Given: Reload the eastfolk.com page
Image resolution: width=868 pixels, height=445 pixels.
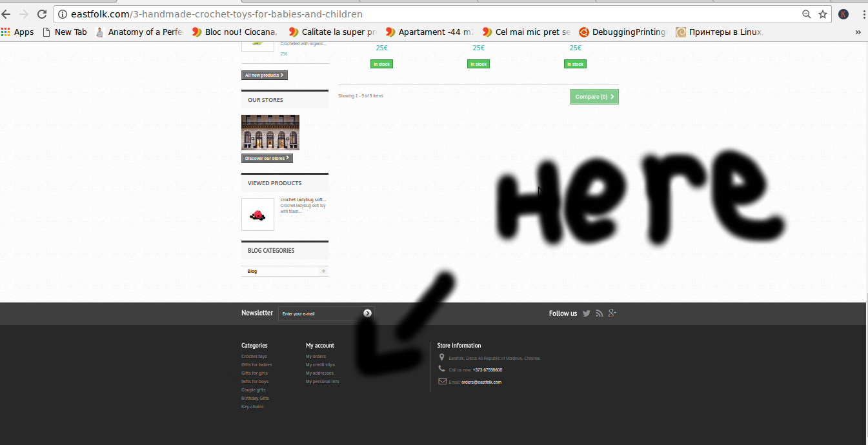Looking at the screenshot, I should (x=42, y=14).
